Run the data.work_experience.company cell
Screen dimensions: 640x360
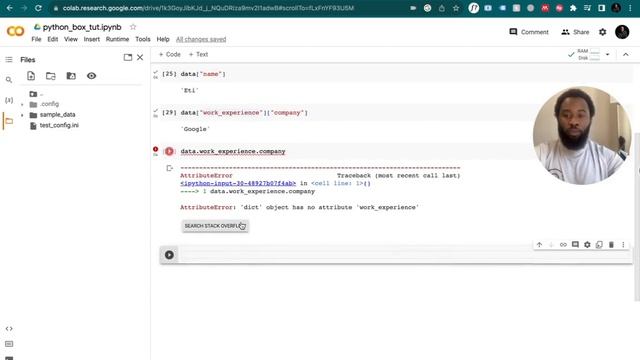pos(169,151)
